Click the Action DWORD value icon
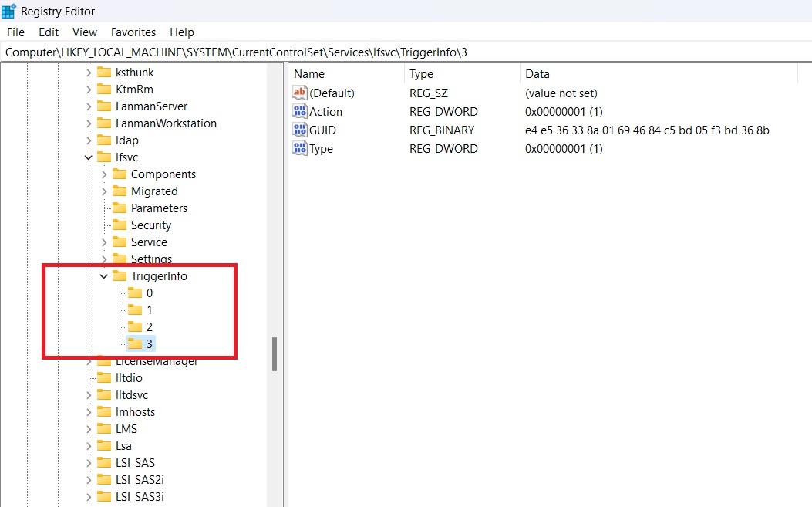812x507 pixels. (300, 111)
